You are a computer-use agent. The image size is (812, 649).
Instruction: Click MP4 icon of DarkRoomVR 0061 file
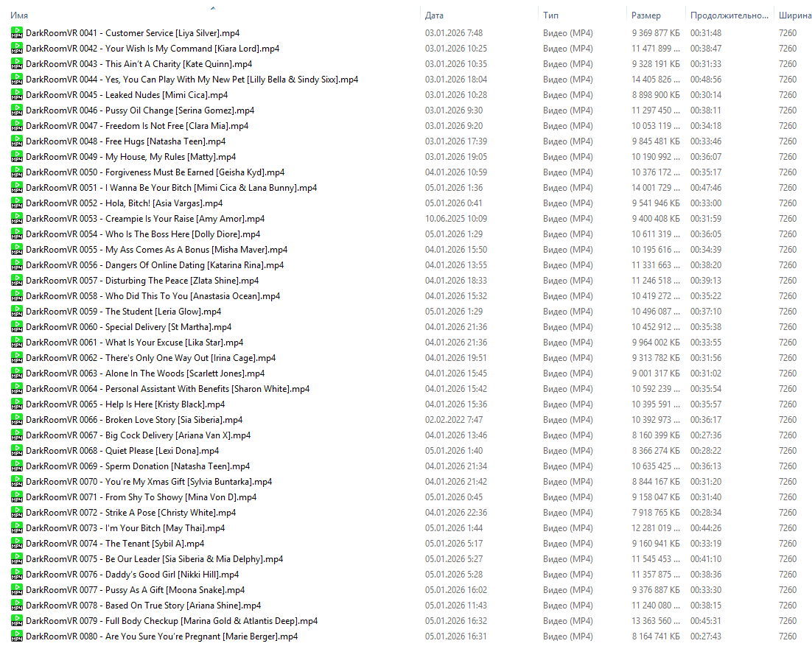pyautogui.click(x=16, y=343)
